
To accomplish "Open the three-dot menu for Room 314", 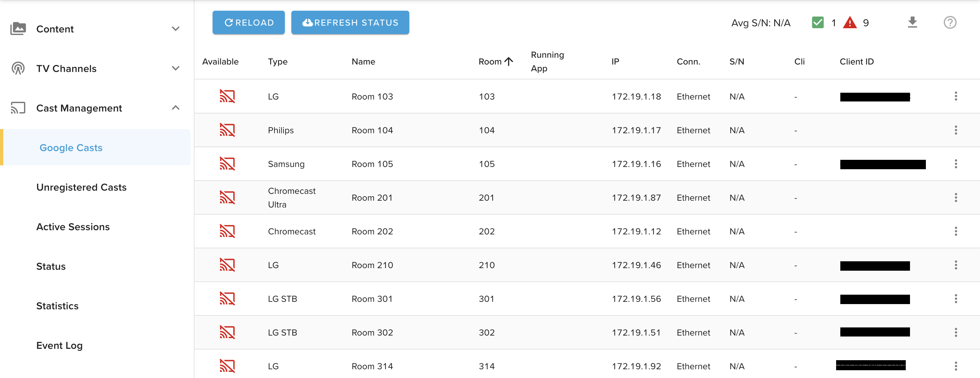I will (x=955, y=366).
